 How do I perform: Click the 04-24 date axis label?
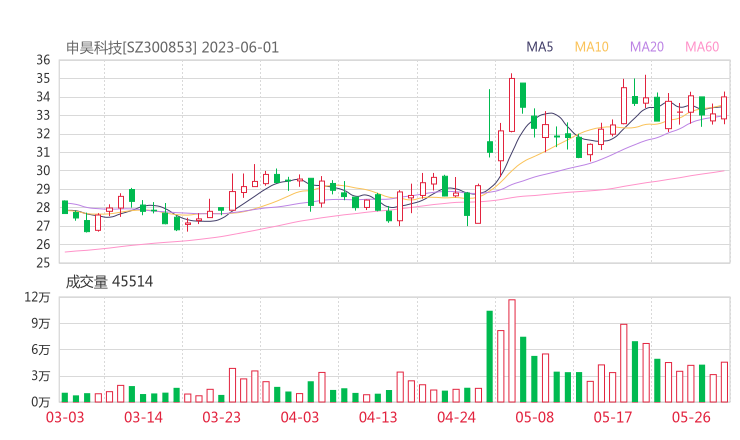point(456,417)
